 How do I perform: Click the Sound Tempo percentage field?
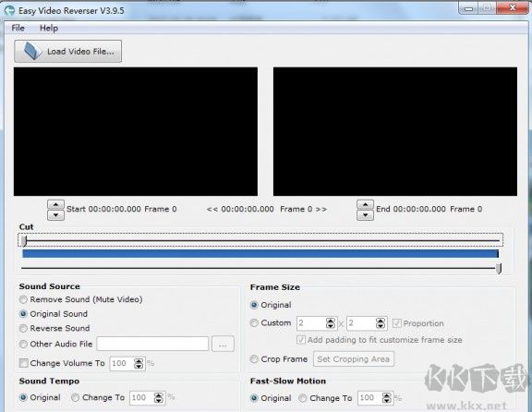[142, 398]
